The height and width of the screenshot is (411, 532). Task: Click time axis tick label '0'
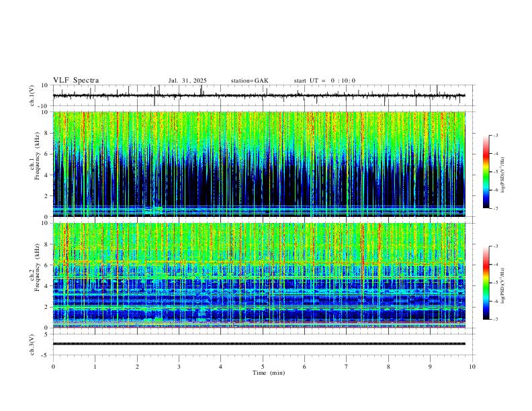coord(53,367)
